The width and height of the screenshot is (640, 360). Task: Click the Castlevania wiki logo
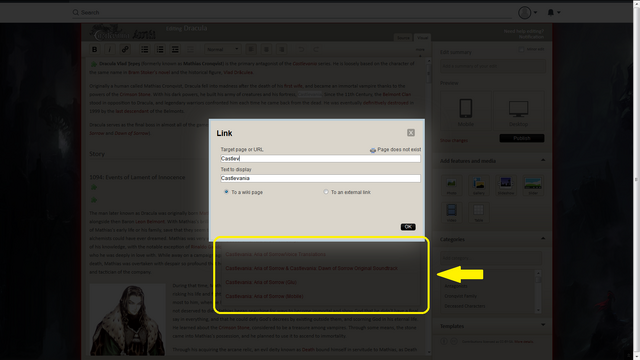point(122,33)
